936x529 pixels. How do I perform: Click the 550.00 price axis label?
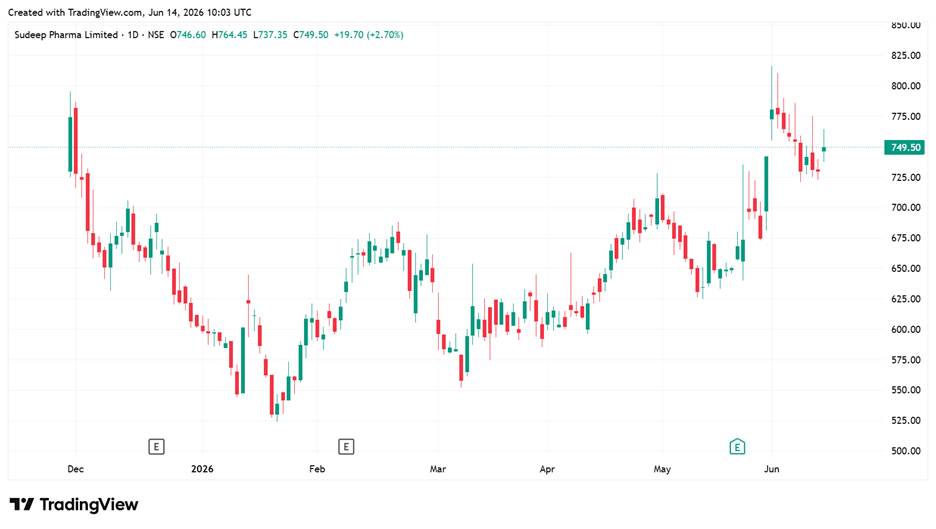[906, 390]
